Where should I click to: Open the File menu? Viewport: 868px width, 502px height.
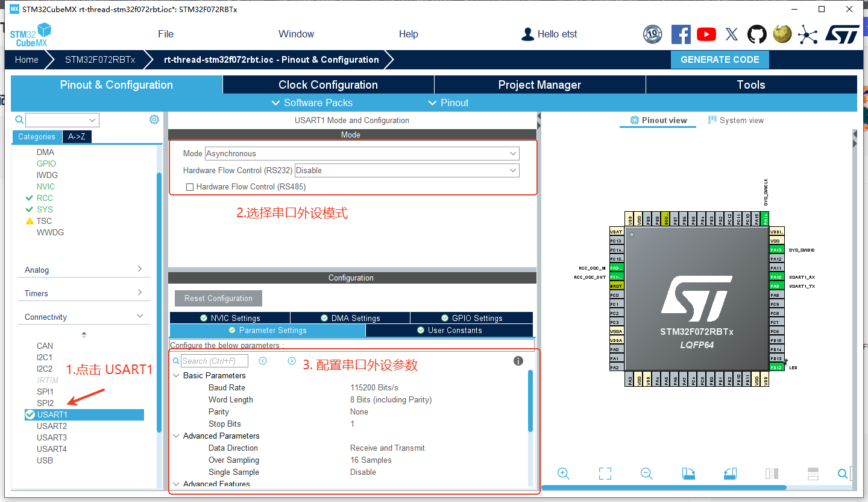tap(166, 34)
